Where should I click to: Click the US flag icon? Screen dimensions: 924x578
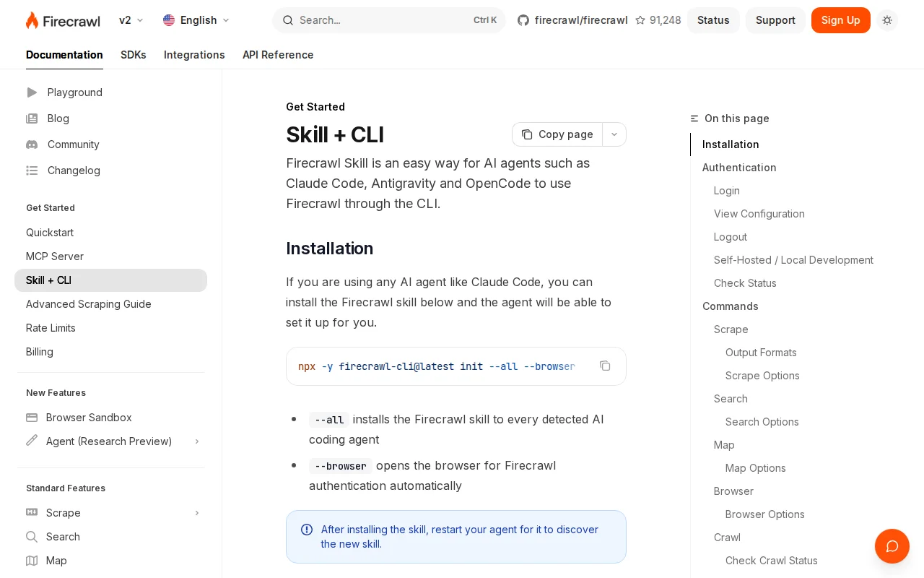click(x=169, y=20)
